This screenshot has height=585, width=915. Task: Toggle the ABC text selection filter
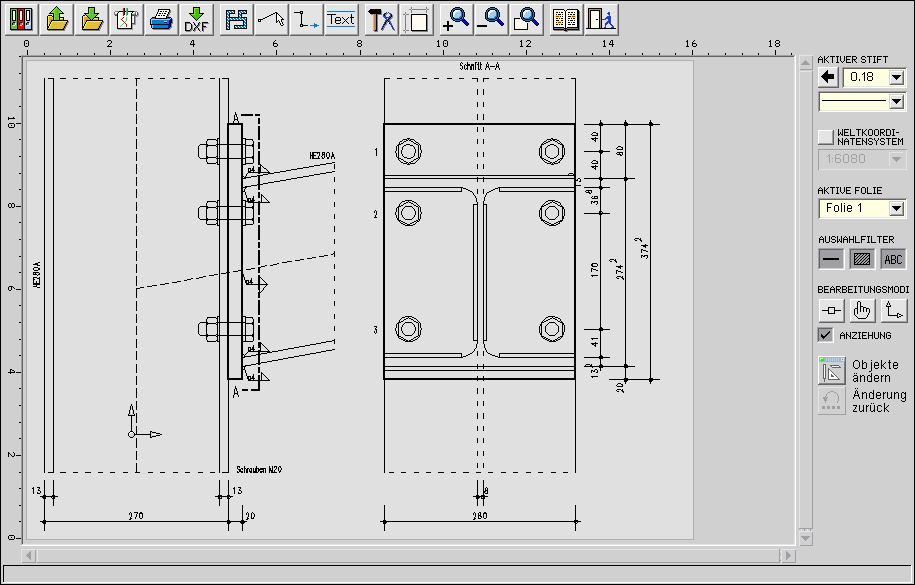click(x=893, y=259)
